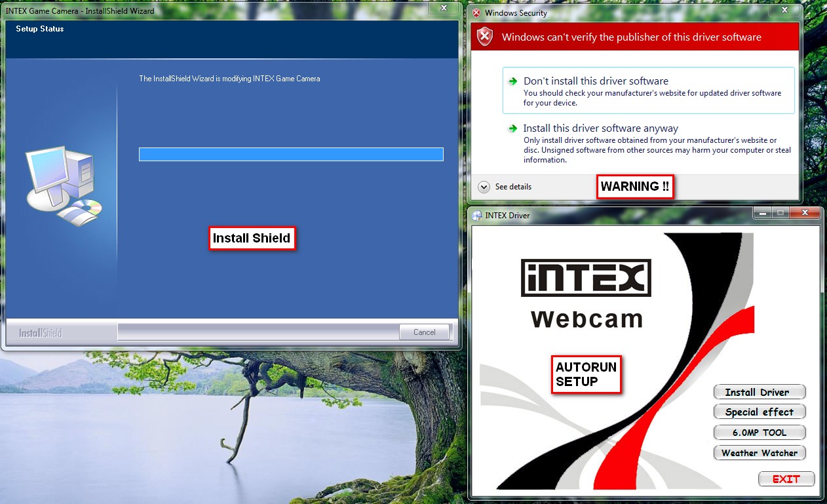Screen dimensions: 827x504
Task: Click the green arrow beside Install anyway
Action: 513,128
